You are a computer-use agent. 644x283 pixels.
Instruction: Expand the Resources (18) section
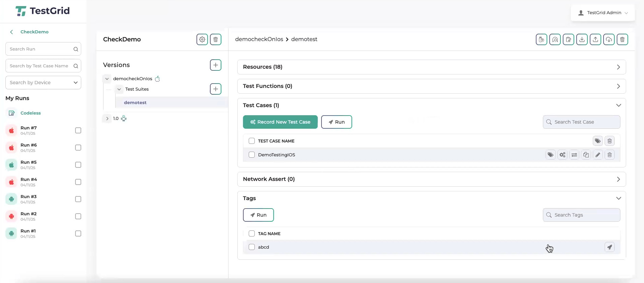(x=432, y=67)
